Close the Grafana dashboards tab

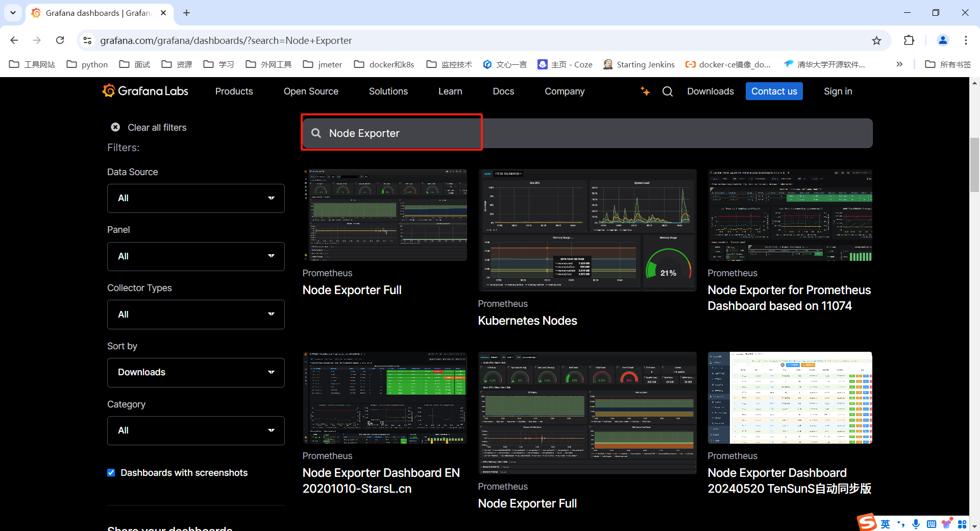pyautogui.click(x=163, y=13)
